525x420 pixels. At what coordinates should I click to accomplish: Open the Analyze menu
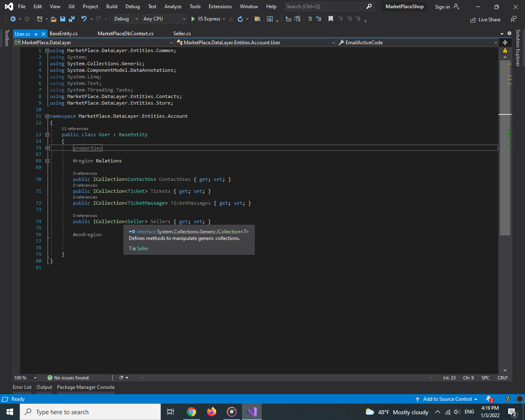tap(173, 7)
